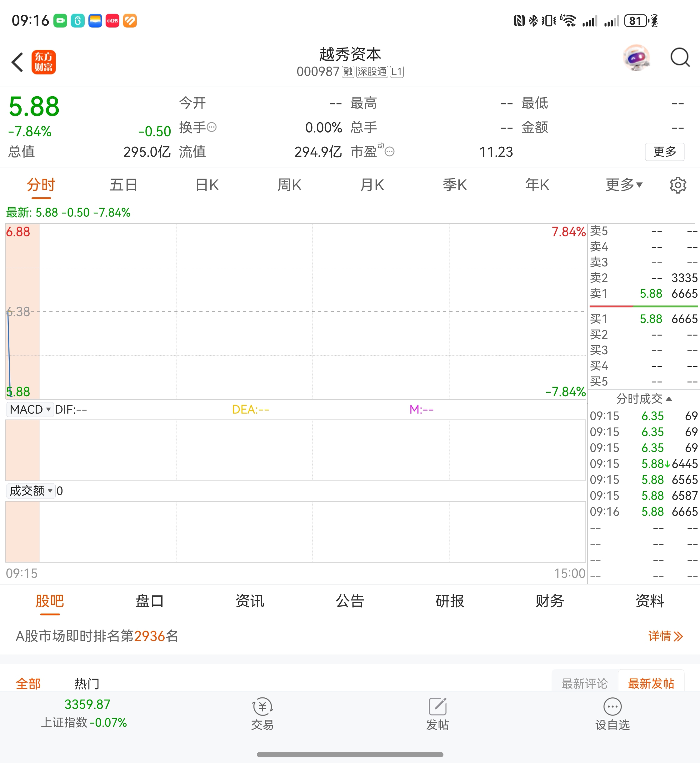This screenshot has width=700, height=763.
Task: Tap the 09:16 5.88 6665 trade row
Action: [643, 512]
